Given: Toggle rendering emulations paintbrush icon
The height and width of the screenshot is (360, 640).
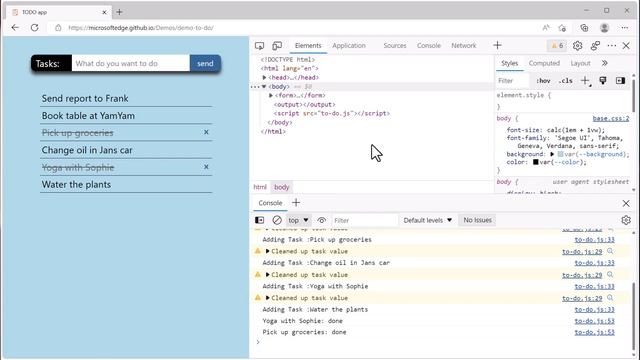Looking at the screenshot, I should [603, 80].
